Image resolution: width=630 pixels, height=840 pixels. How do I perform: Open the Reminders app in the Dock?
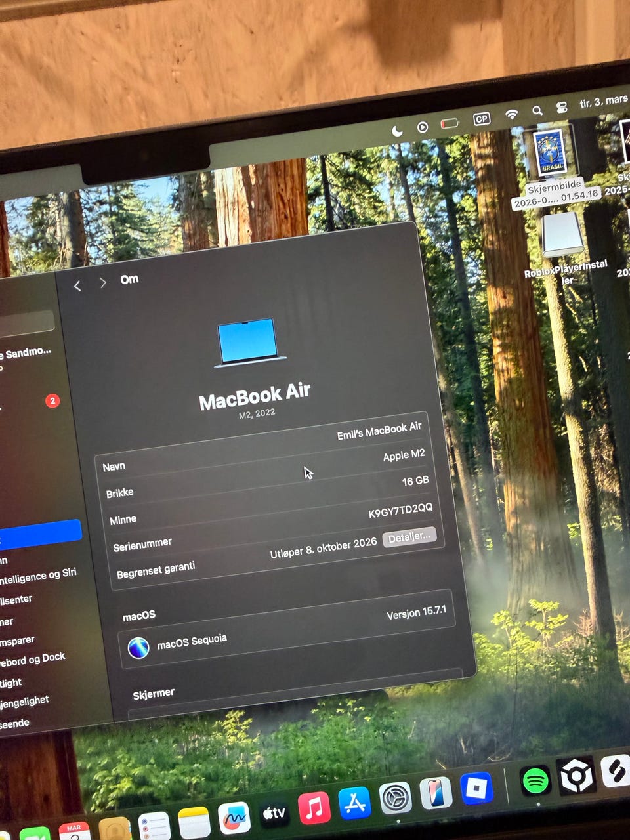point(155,827)
